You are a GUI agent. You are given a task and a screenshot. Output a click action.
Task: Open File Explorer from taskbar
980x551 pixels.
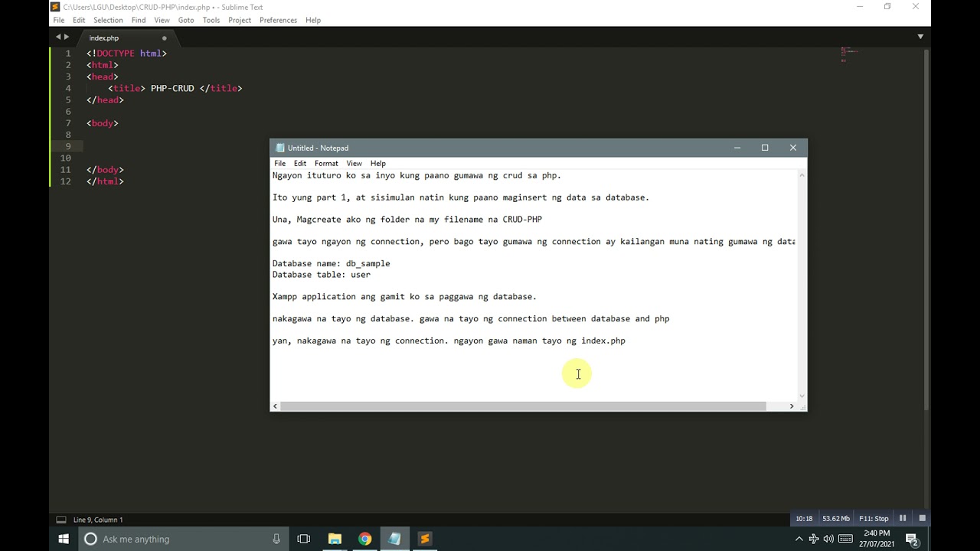point(335,539)
